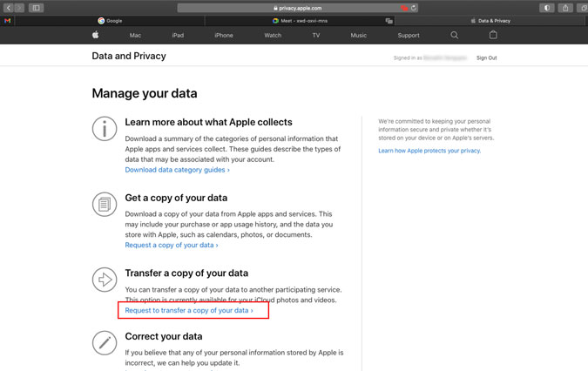This screenshot has width=588, height=371.
Task: Click the pencil circle icon
Action: coord(105,343)
